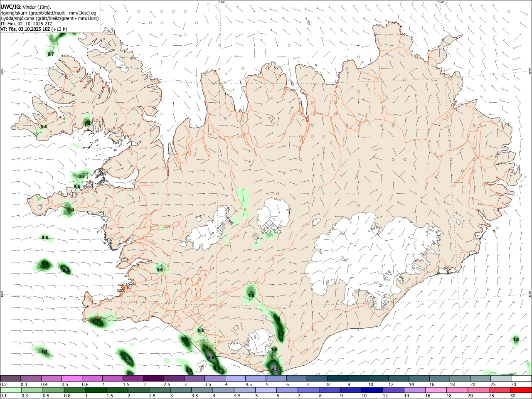Image resolution: width=532 pixels, height=399 pixels.
Task: Select the 'IT: Fim. 02. 10. 2025 21Z' line
Action: click(27, 24)
